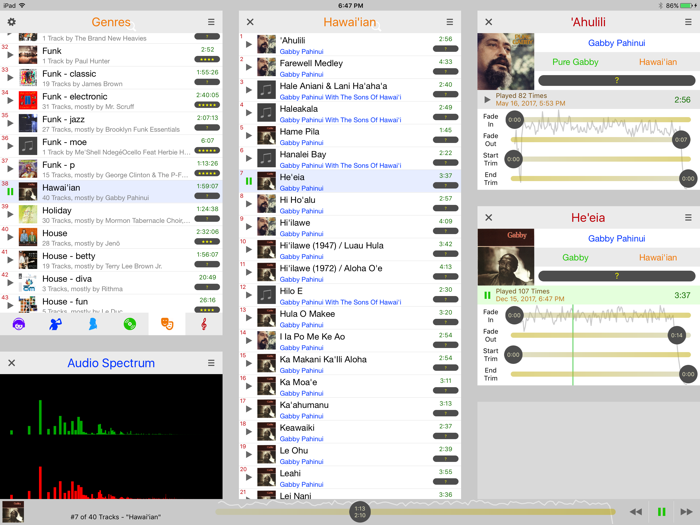Adjust the End Trim knob for He'eia

point(688,374)
